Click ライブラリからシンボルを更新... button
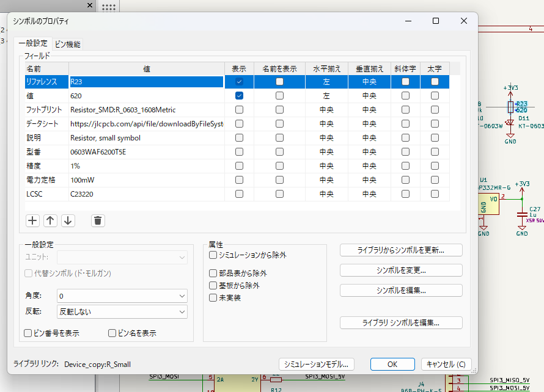Screen dimensions: 544x392 pyautogui.click(x=401, y=250)
